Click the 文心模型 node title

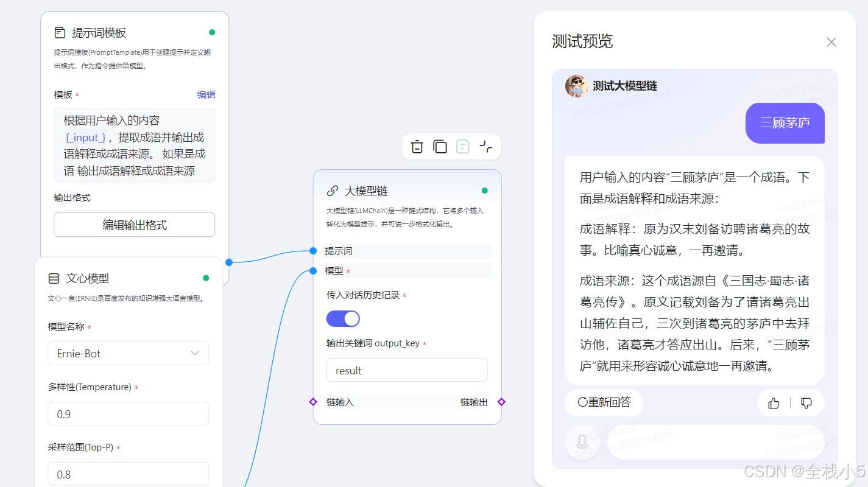[87, 278]
